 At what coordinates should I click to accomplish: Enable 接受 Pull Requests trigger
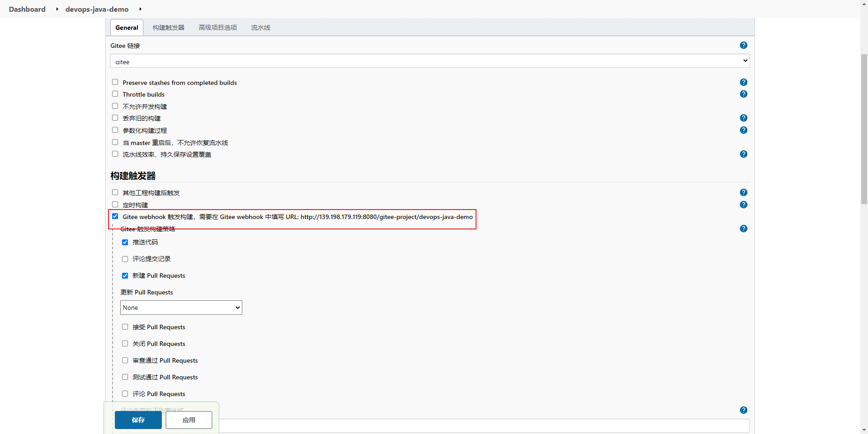pos(125,327)
